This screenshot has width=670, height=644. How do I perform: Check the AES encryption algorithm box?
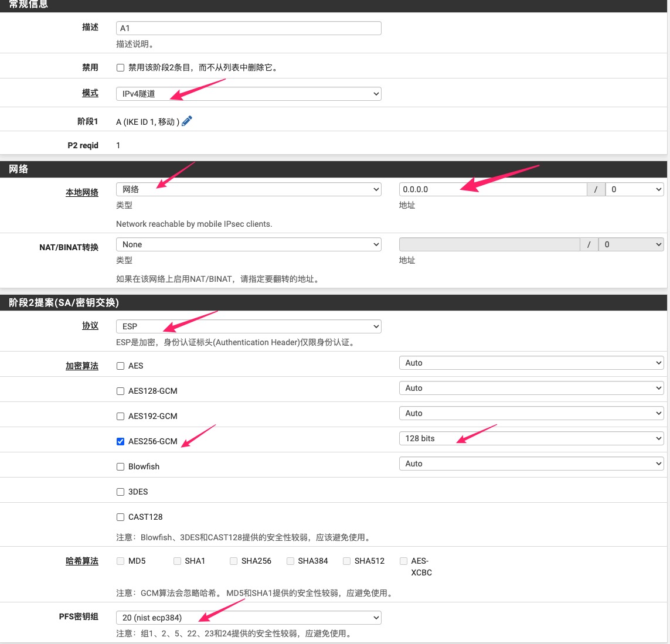pyautogui.click(x=120, y=366)
